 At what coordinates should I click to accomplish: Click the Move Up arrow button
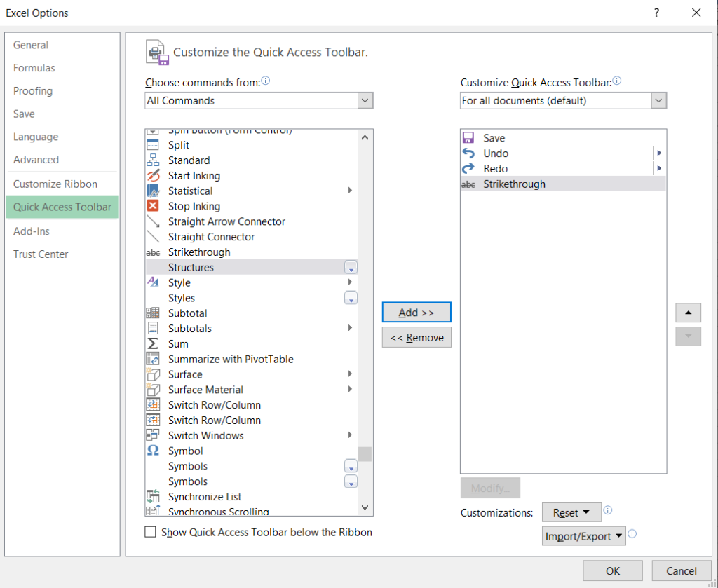pos(688,313)
